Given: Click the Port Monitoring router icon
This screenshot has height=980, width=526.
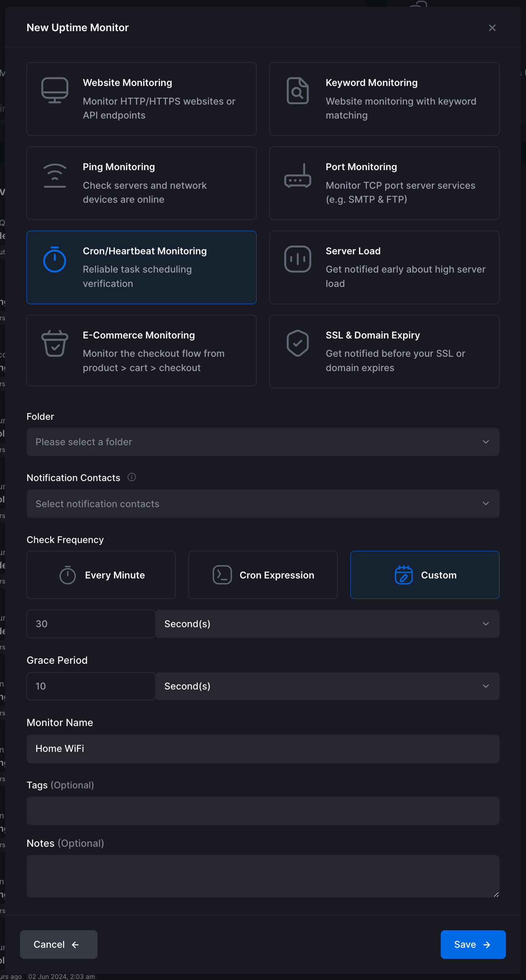Looking at the screenshot, I should tap(298, 176).
